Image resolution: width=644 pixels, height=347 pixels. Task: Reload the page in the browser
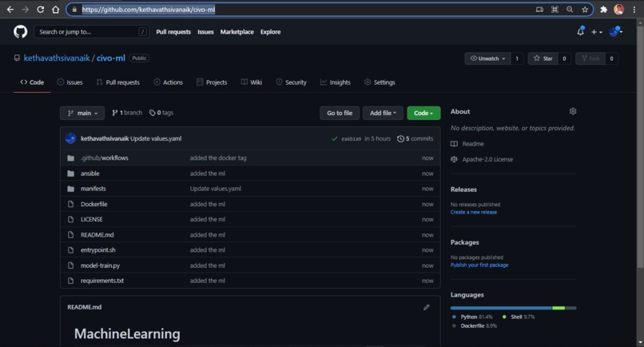(40, 10)
